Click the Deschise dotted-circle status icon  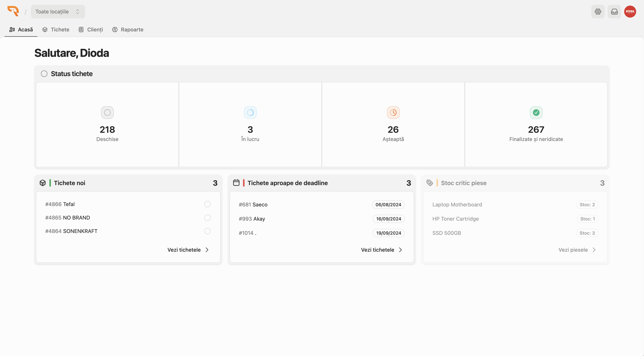coord(107,113)
